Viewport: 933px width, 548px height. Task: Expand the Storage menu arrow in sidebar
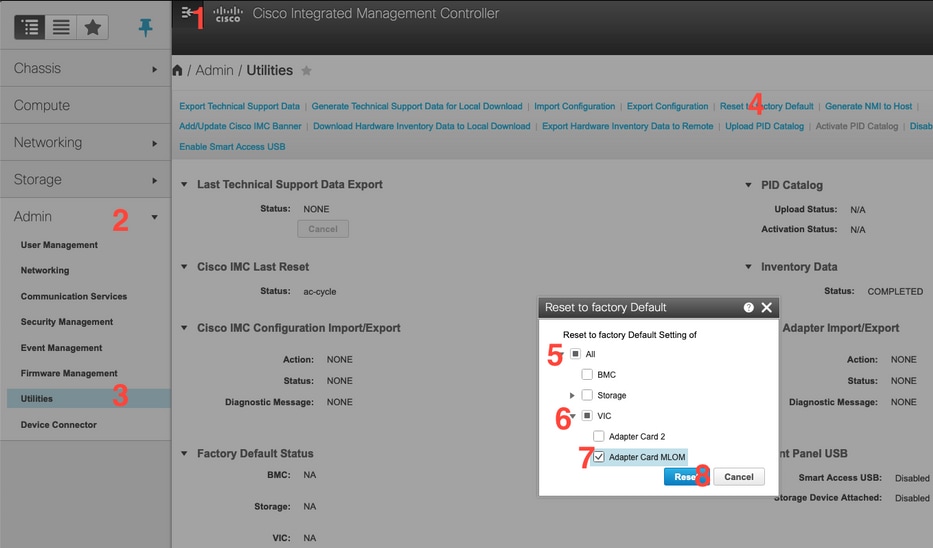tap(154, 180)
